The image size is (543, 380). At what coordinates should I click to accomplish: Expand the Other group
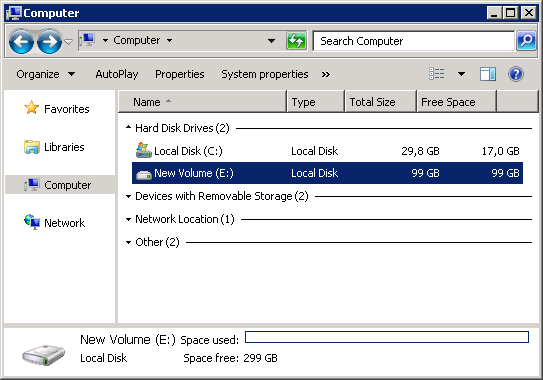click(128, 242)
